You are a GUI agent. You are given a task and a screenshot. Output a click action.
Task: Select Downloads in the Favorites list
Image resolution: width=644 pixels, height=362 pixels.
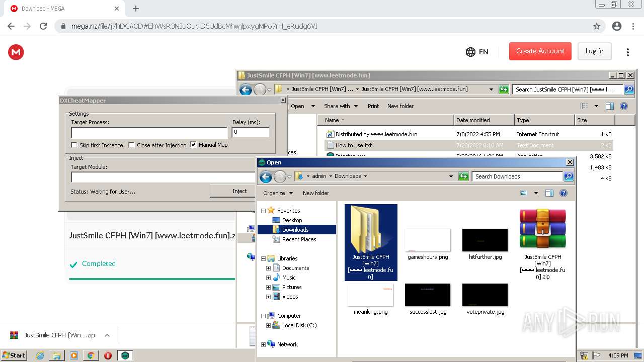(x=296, y=230)
